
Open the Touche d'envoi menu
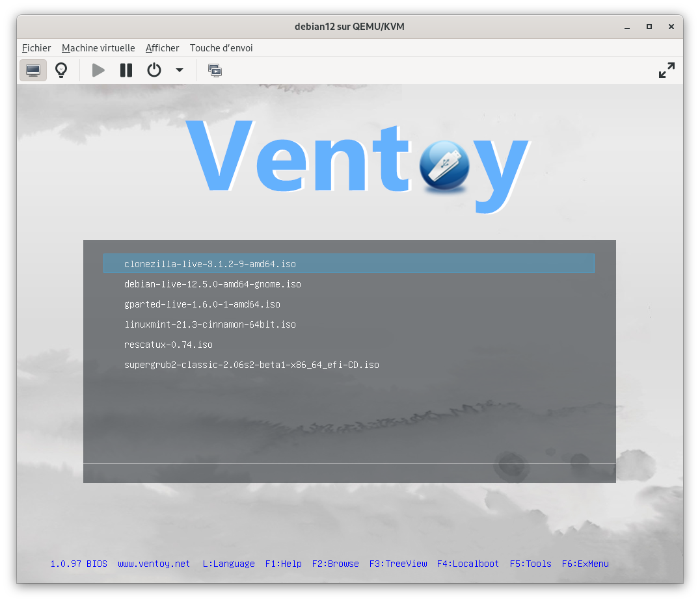[221, 48]
